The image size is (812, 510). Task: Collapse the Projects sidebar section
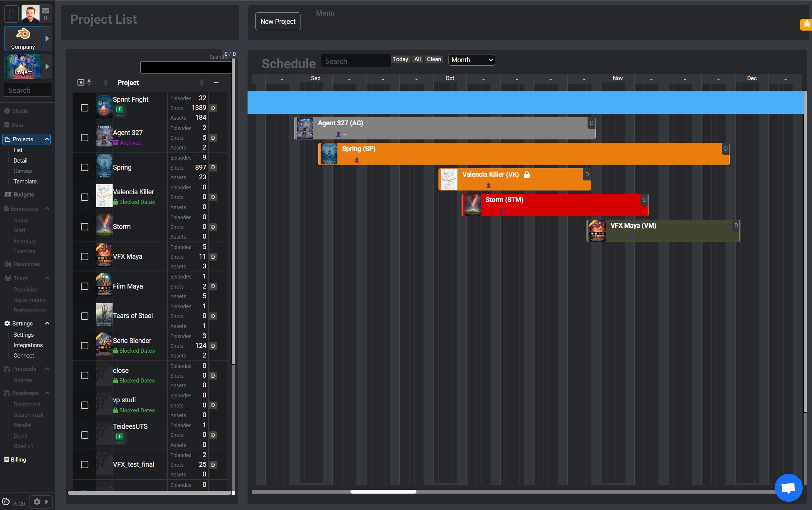pyautogui.click(x=47, y=139)
